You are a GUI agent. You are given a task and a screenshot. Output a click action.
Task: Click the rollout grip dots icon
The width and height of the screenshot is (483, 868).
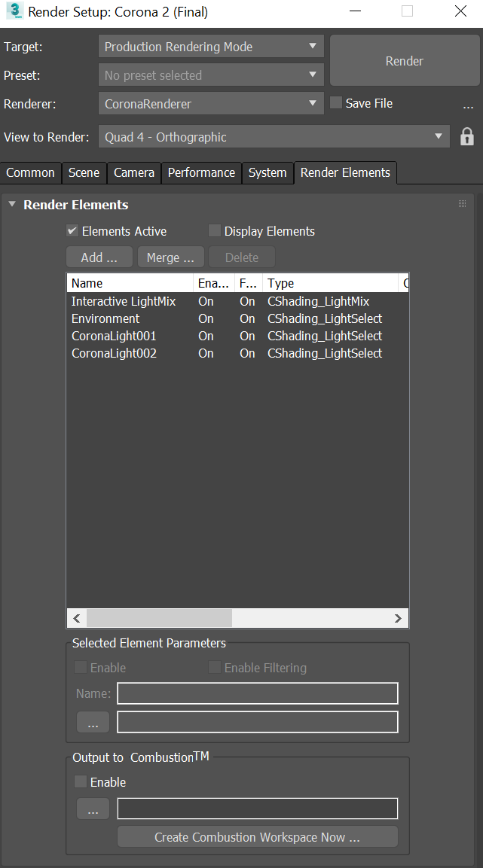pyautogui.click(x=463, y=204)
